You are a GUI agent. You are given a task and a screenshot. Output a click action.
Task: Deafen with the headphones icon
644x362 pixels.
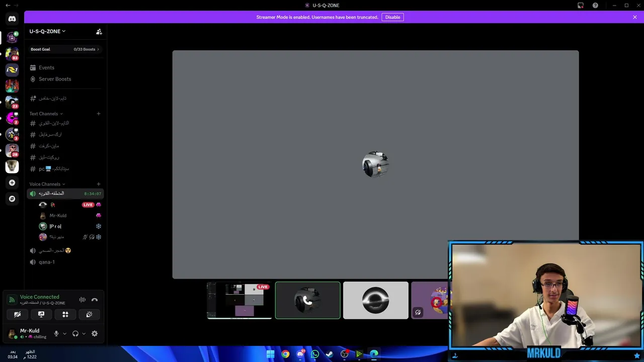(x=75, y=333)
